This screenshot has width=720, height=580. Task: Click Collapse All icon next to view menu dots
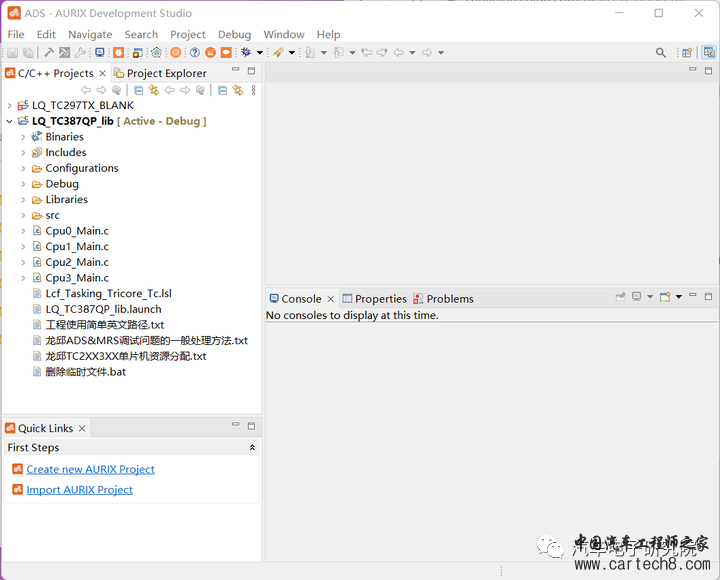pyautogui.click(x=222, y=90)
